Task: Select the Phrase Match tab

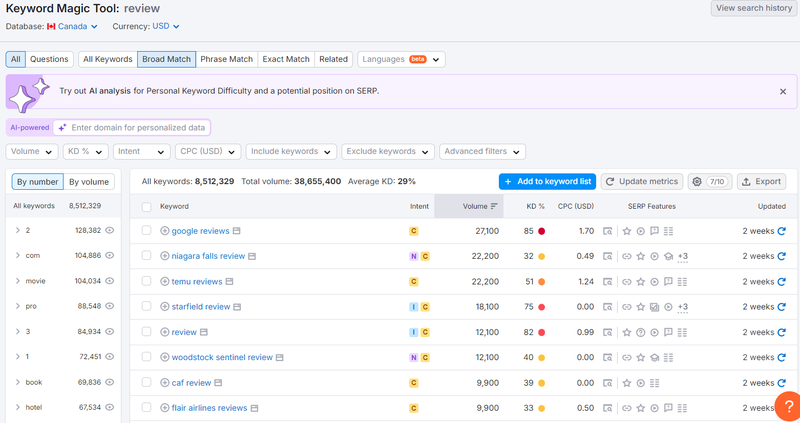Action: (227, 59)
